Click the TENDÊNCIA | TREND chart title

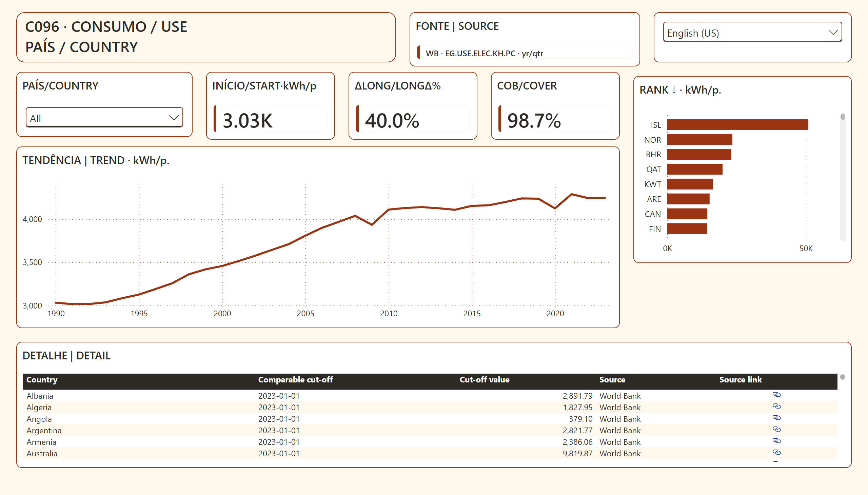96,160
